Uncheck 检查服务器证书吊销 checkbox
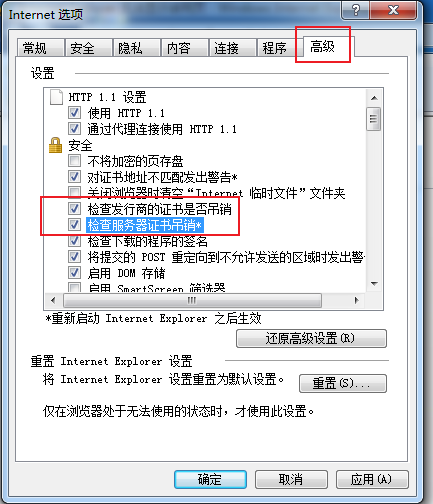Screen dimensions: 433x504 [74, 225]
